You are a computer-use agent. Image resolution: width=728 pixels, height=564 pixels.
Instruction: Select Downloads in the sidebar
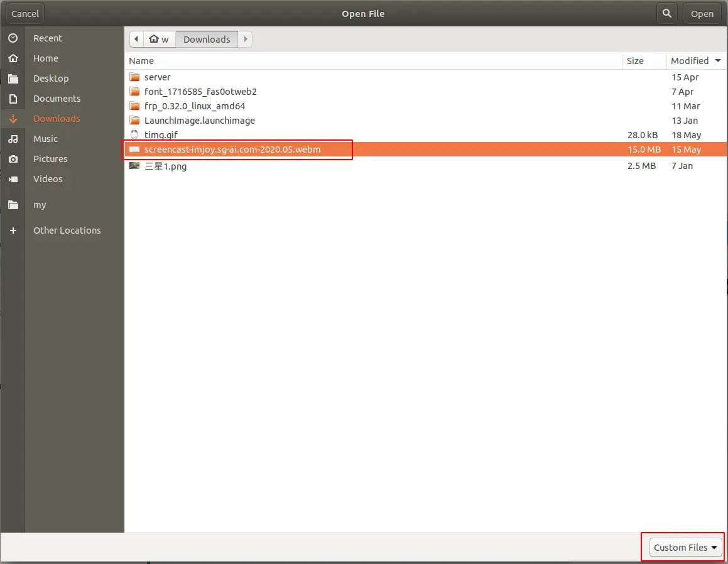coord(57,118)
